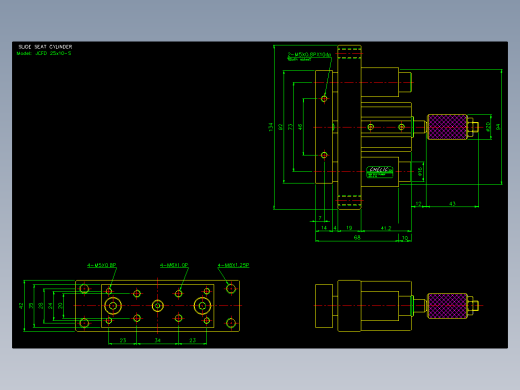Click the nameplate label on cylinder body
Image resolution: width=520 pixels, height=390 pixels.
point(380,172)
